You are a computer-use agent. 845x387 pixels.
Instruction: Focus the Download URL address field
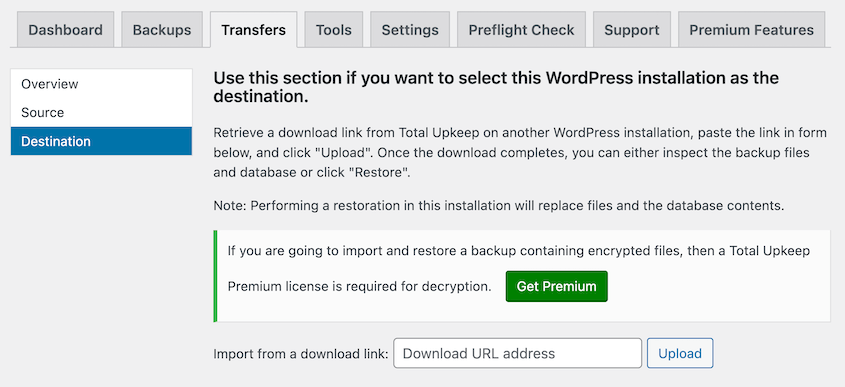tap(517, 353)
